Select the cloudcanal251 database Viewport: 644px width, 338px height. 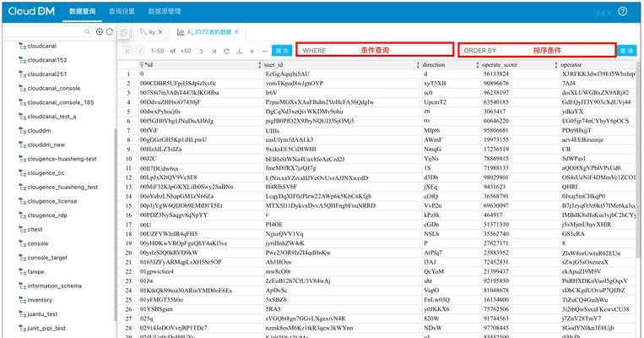[46, 74]
